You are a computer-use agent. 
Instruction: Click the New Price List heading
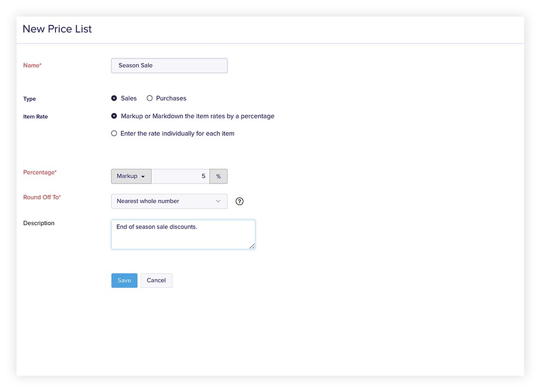tap(57, 29)
